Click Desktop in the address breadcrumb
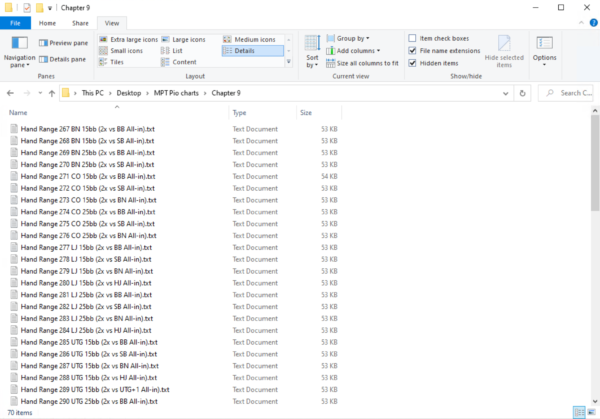This screenshot has width=600, height=419. pos(126,93)
